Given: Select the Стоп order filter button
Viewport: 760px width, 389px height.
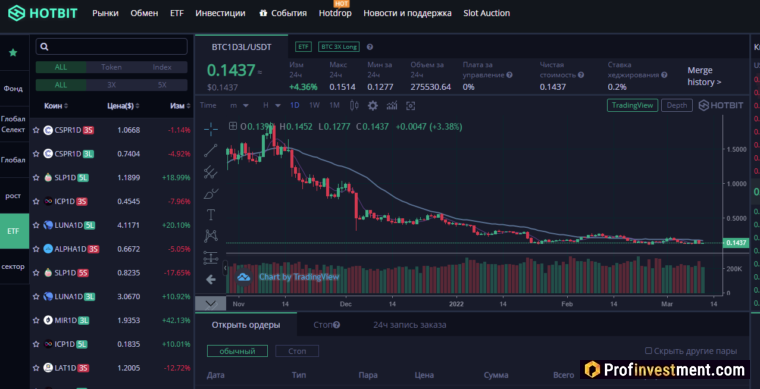Looking at the screenshot, I should [297, 351].
